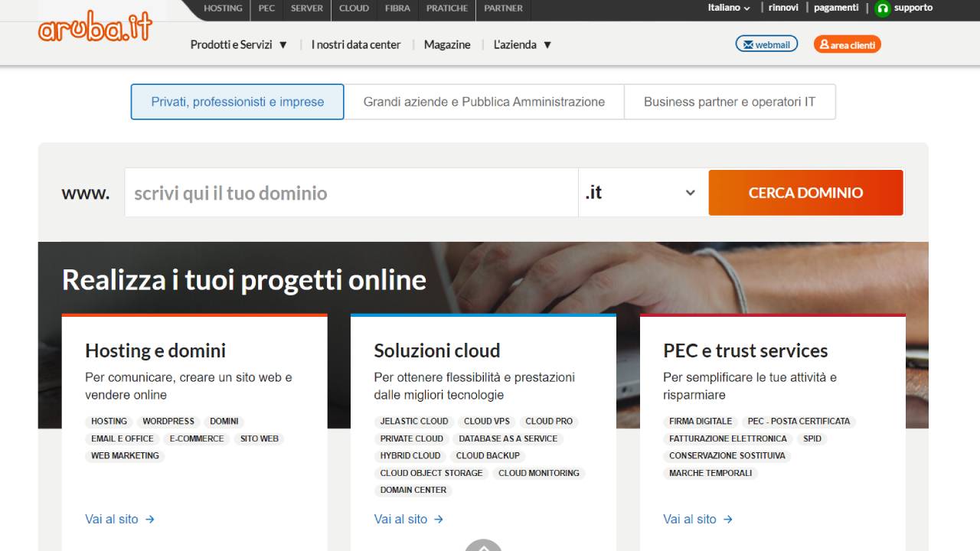This screenshot has height=551, width=980.
Task: Click the CLOUD PRO tag
Action: 549,422
